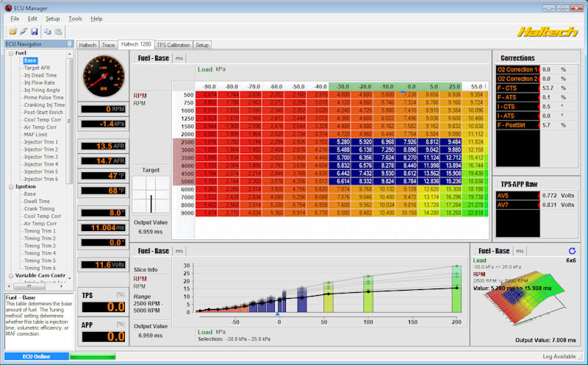Select Crank Timing item
This screenshot has width=588, height=365.
coord(40,209)
